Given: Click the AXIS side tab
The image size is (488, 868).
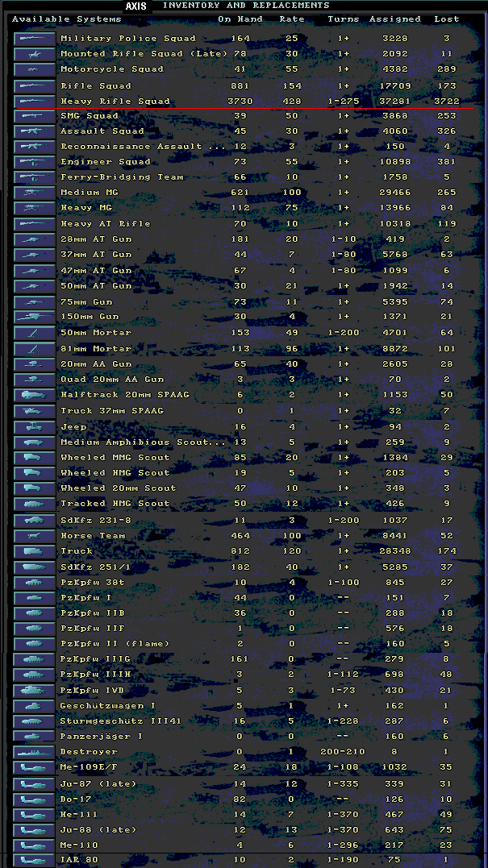Looking at the screenshot, I should coord(136,6).
